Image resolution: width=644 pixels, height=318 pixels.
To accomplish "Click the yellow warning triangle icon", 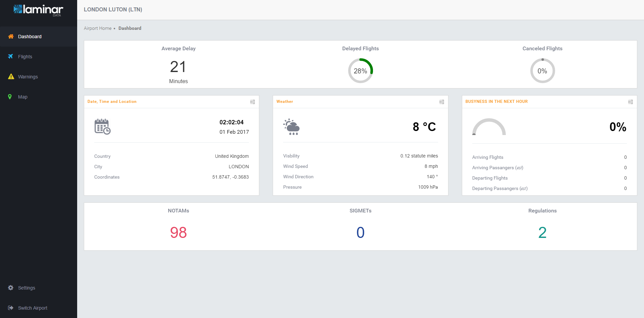I will [11, 77].
